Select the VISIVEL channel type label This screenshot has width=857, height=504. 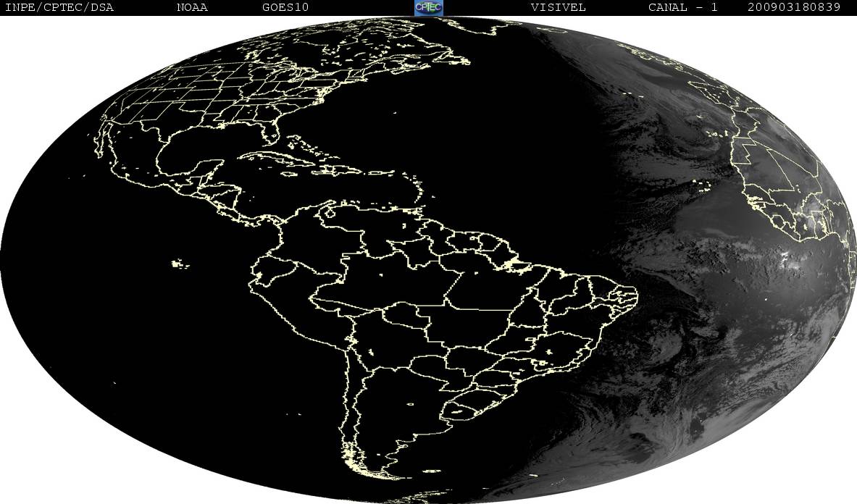pyautogui.click(x=558, y=7)
